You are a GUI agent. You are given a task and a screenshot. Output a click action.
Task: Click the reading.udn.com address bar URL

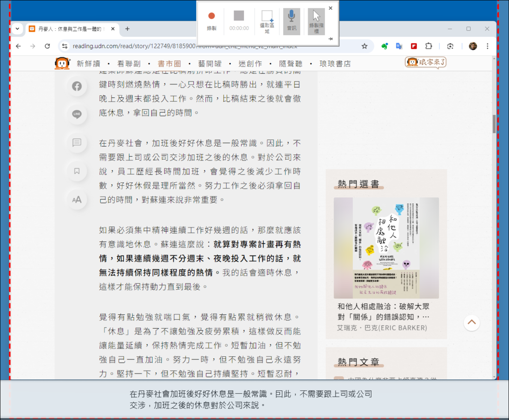coord(134,46)
